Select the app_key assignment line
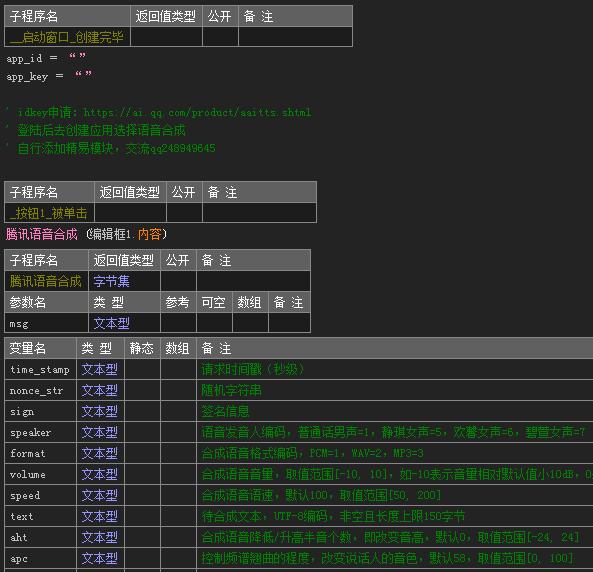Image resolution: width=593 pixels, height=572 pixels. point(49,76)
